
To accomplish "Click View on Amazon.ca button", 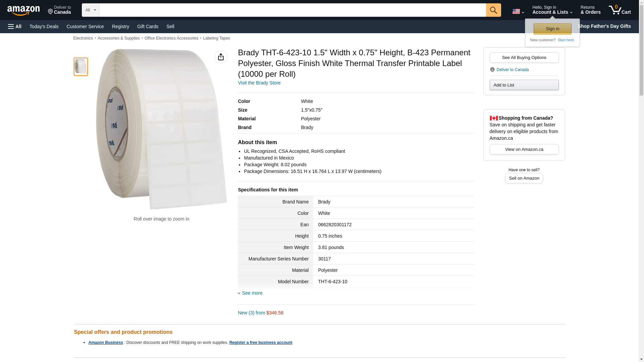I will (x=524, y=149).
